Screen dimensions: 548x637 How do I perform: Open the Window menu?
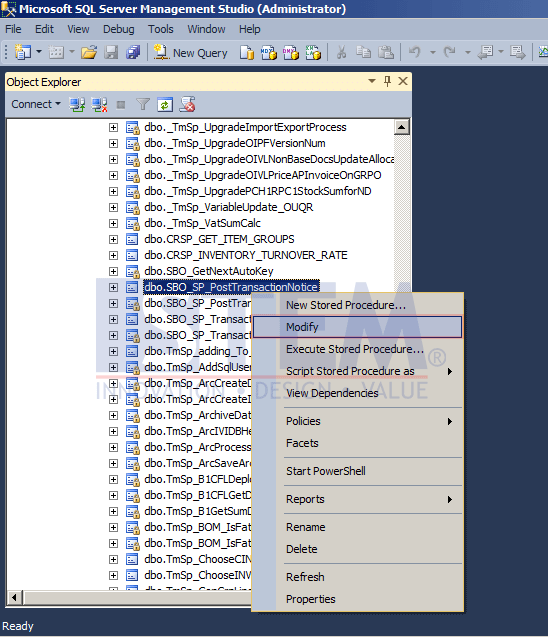coord(206,29)
